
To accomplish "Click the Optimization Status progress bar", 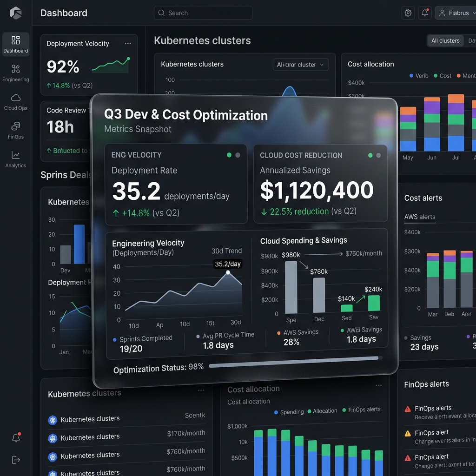I will [x=296, y=361].
